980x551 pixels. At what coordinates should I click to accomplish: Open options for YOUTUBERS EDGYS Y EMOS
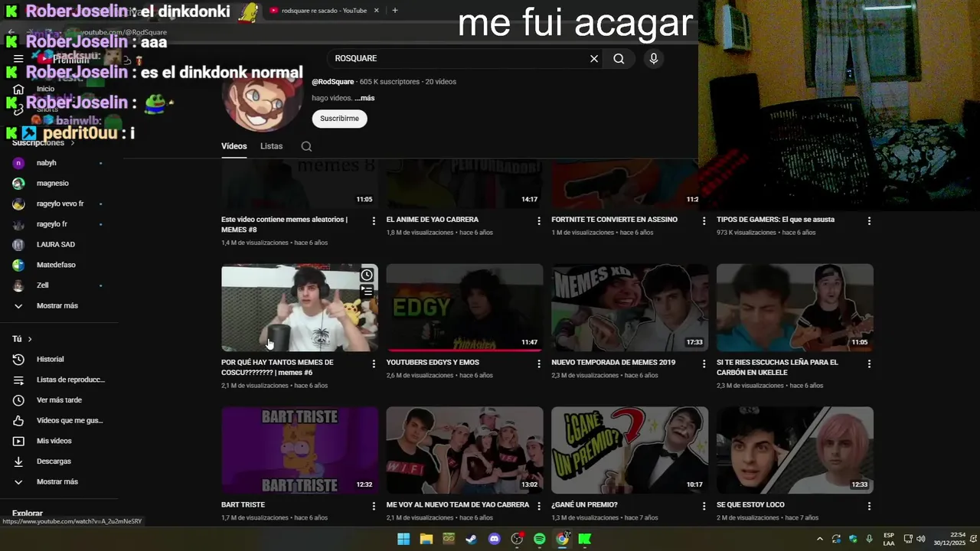click(x=539, y=364)
